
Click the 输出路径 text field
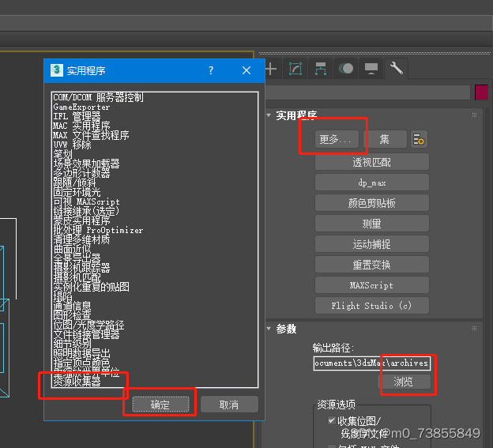click(372, 363)
